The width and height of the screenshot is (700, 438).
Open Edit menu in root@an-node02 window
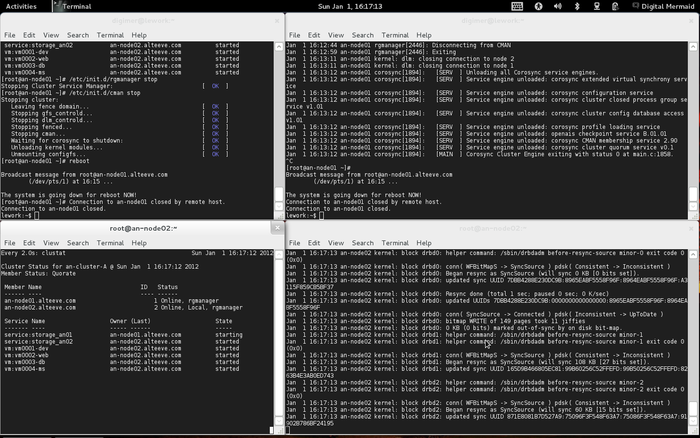pyautogui.click(x=30, y=241)
